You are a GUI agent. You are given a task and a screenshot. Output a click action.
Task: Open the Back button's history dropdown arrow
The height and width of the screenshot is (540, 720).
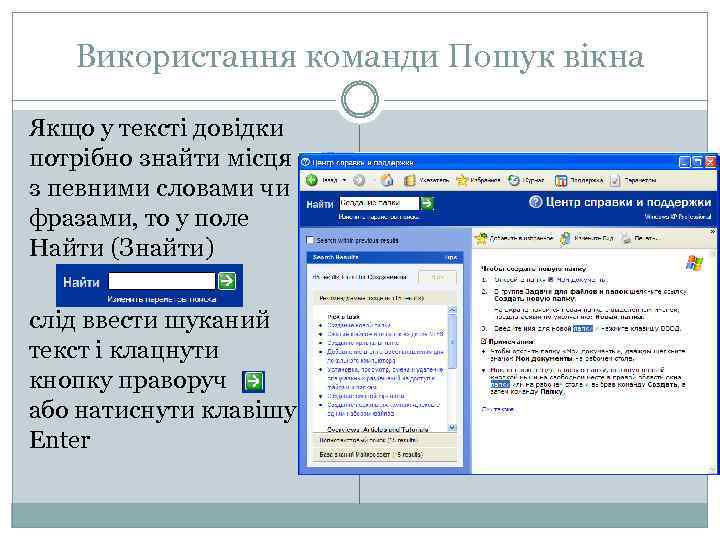click(x=344, y=180)
